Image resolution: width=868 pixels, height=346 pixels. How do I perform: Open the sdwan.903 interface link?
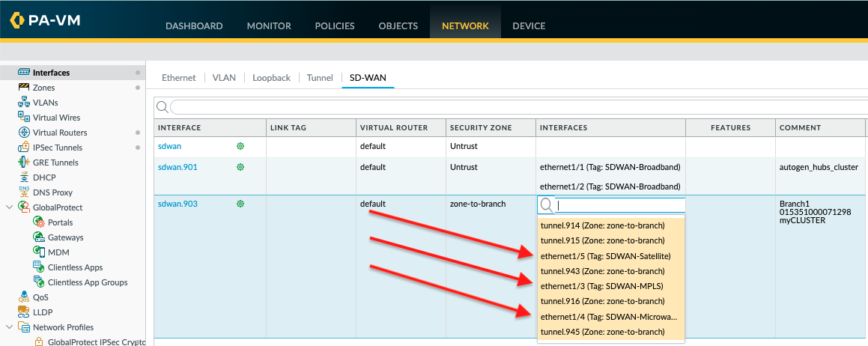(x=177, y=204)
